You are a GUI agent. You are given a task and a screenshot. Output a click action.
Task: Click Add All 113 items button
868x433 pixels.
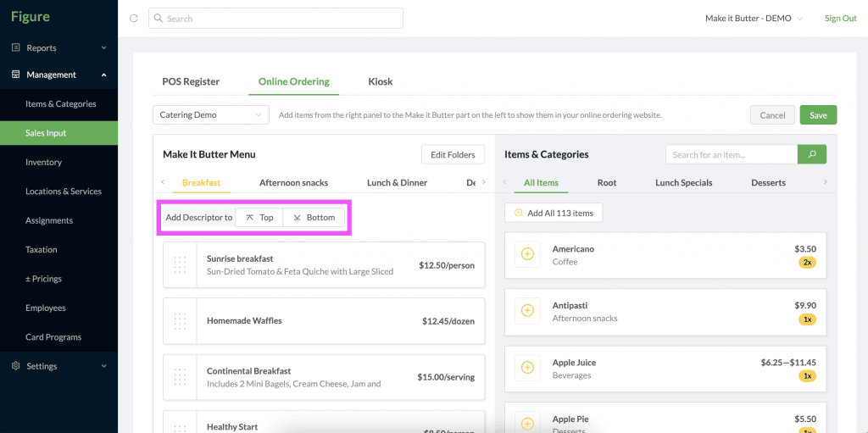tap(554, 213)
